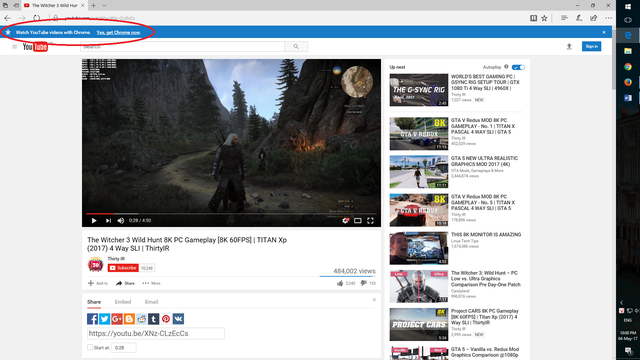
Task: Open video player settings gear
Action: click(345, 220)
